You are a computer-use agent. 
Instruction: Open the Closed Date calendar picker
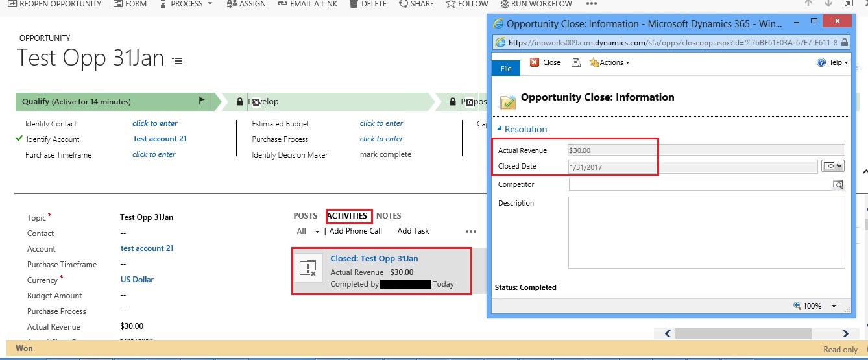(832, 166)
